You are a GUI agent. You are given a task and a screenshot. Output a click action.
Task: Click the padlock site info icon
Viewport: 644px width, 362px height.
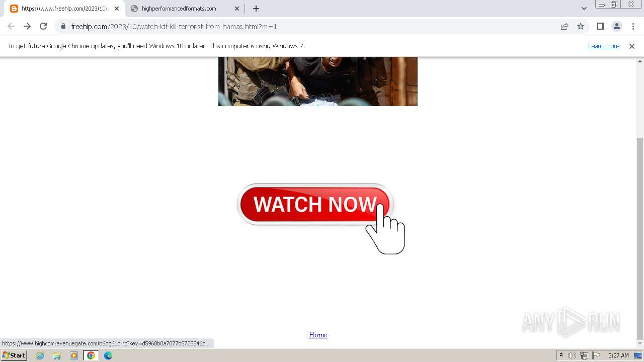pyautogui.click(x=63, y=26)
